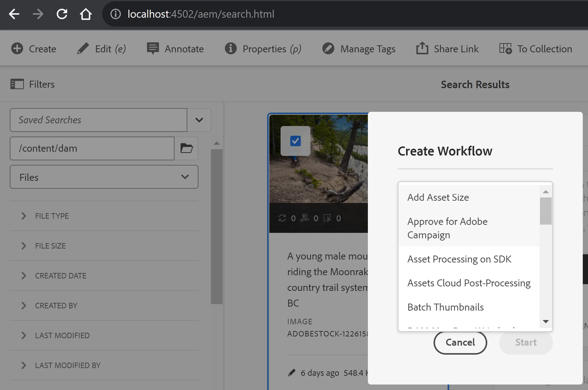Image resolution: width=588 pixels, height=390 pixels.
Task: Click the workflow list scrollbar down arrow
Action: click(x=546, y=322)
